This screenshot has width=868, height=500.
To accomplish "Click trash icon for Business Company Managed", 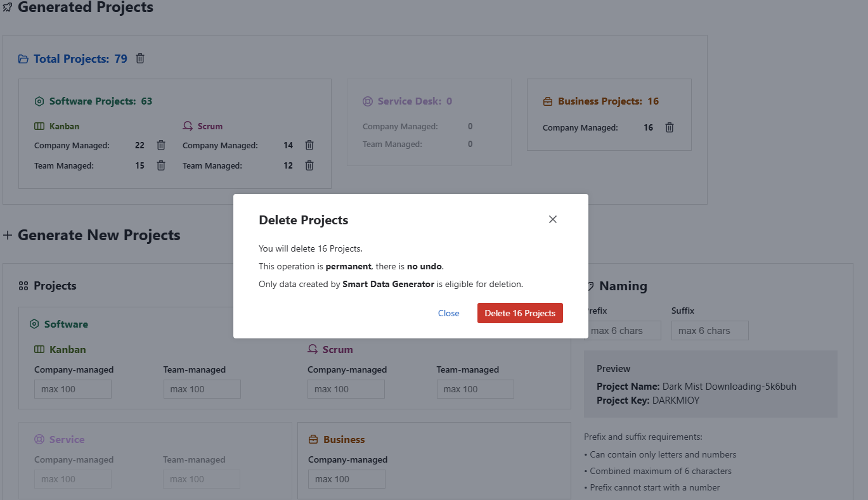I will pyautogui.click(x=670, y=127).
